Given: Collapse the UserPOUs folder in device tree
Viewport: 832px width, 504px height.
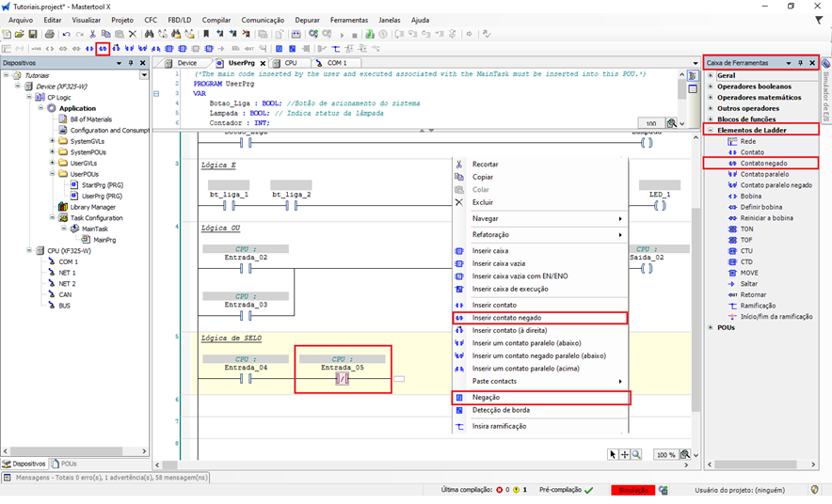Looking at the screenshot, I should 51,174.
